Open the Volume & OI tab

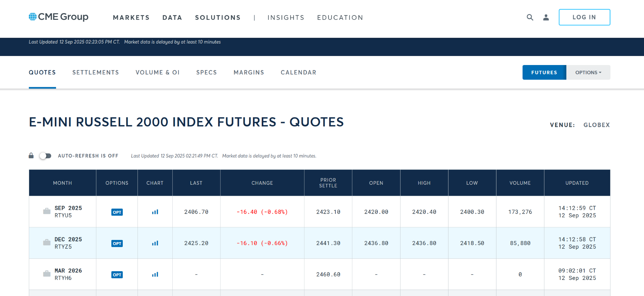(158, 72)
